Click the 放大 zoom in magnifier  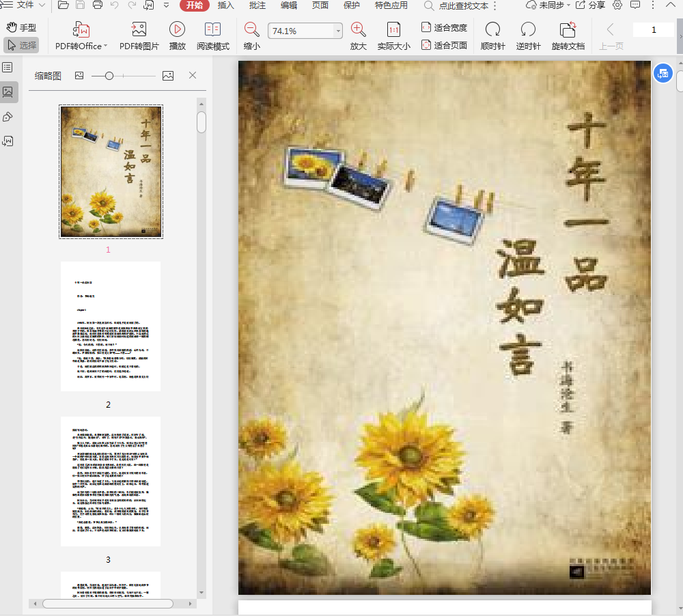point(358,30)
